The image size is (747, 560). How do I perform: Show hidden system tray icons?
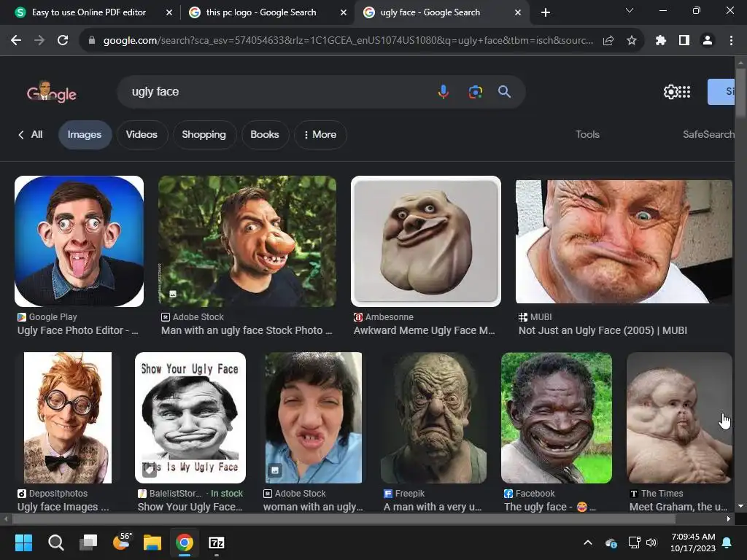click(x=588, y=542)
